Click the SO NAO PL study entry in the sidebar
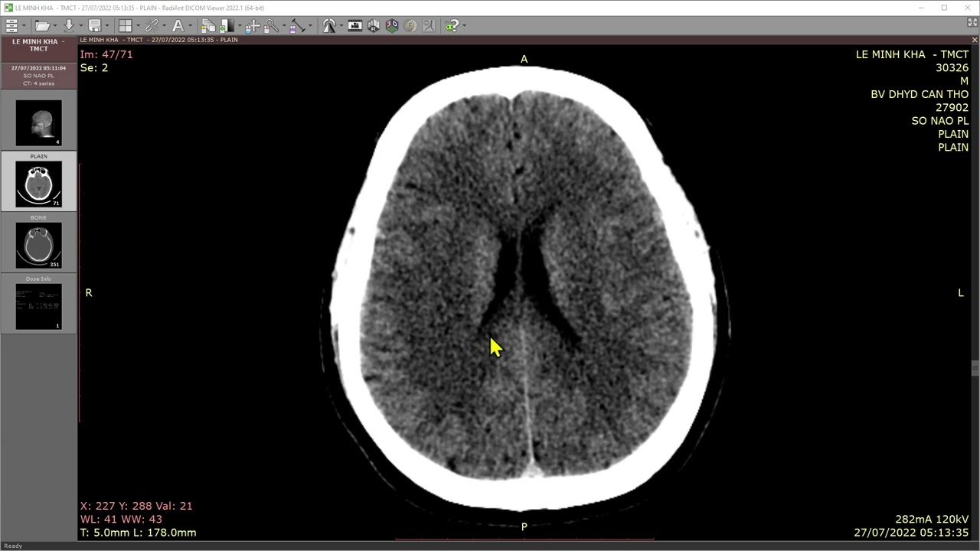Viewport: 980px width, 551px height. (x=38, y=76)
